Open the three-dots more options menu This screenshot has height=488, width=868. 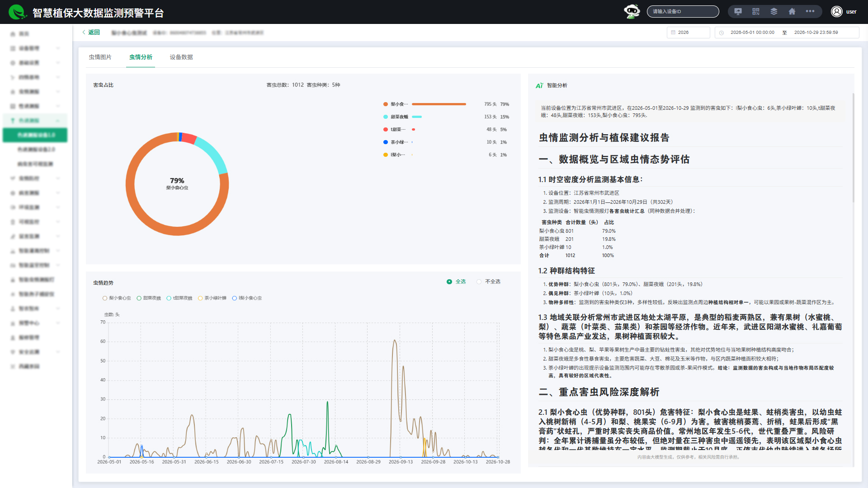click(x=810, y=11)
